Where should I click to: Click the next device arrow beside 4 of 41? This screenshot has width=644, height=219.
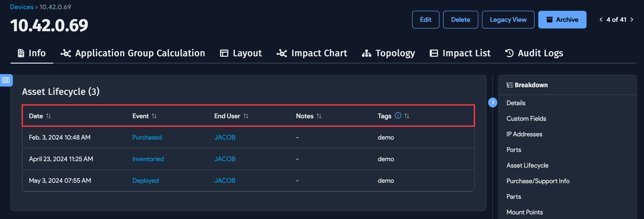[x=632, y=20]
